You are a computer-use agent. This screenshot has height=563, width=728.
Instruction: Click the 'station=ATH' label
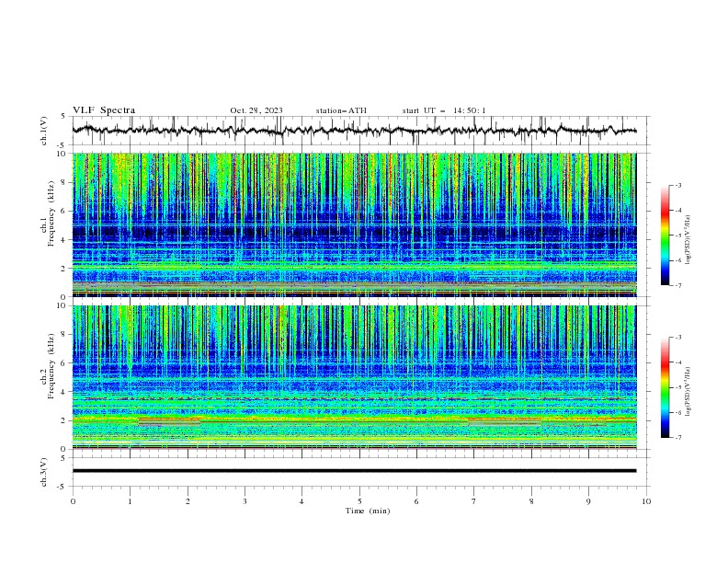click(x=341, y=110)
